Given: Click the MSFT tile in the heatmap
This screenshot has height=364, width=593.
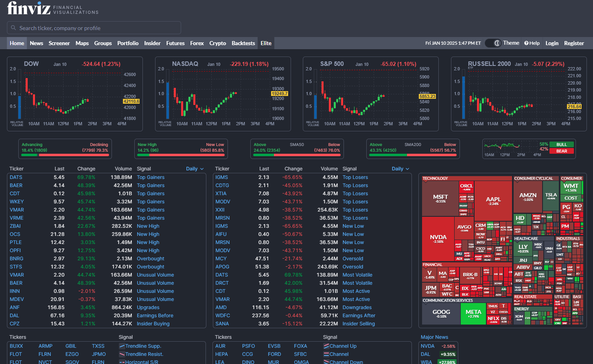Looking at the screenshot, I should click(x=440, y=198).
